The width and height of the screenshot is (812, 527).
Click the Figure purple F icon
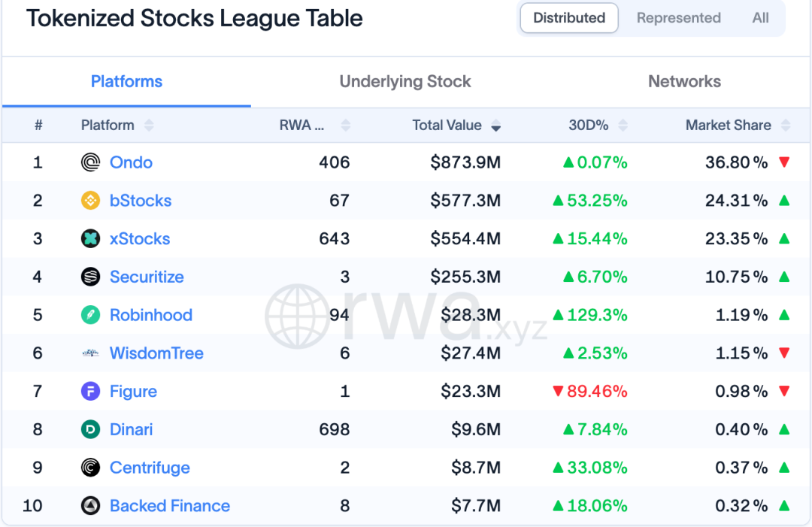pyautogui.click(x=91, y=392)
